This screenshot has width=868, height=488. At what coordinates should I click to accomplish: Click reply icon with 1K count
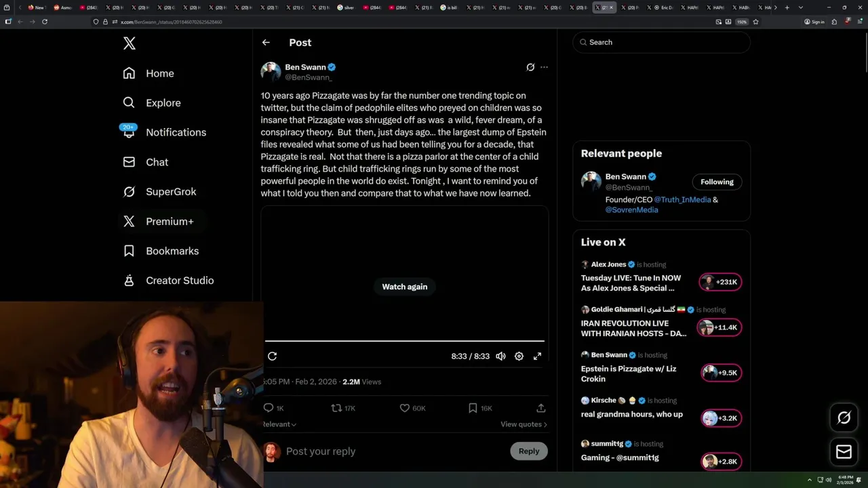point(273,408)
